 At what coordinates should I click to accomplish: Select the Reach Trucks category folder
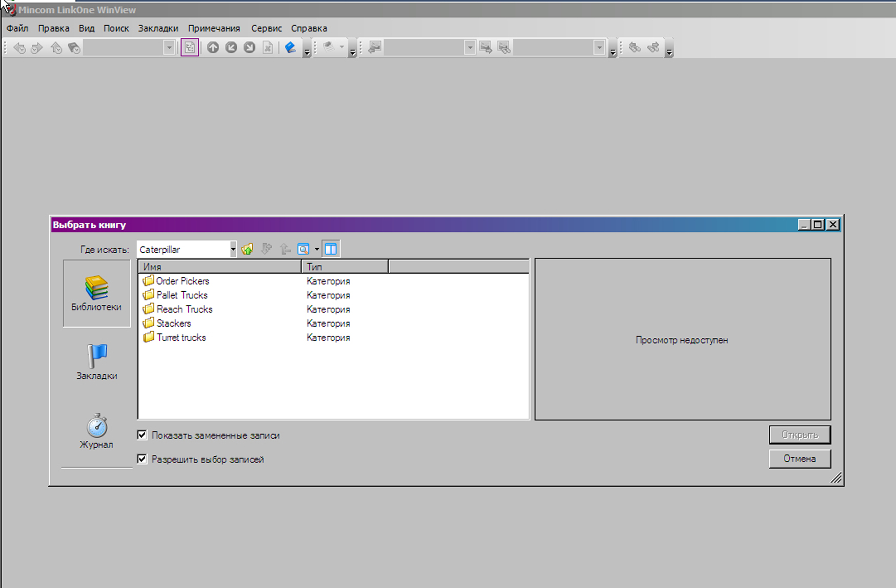[184, 309]
